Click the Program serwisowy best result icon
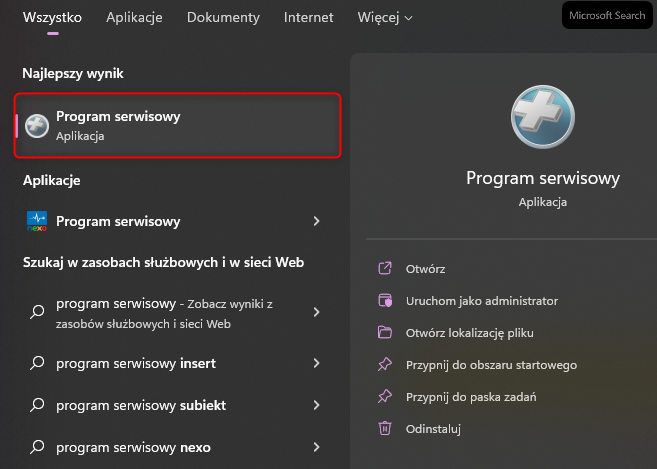This screenshot has width=657, height=469. click(x=37, y=125)
